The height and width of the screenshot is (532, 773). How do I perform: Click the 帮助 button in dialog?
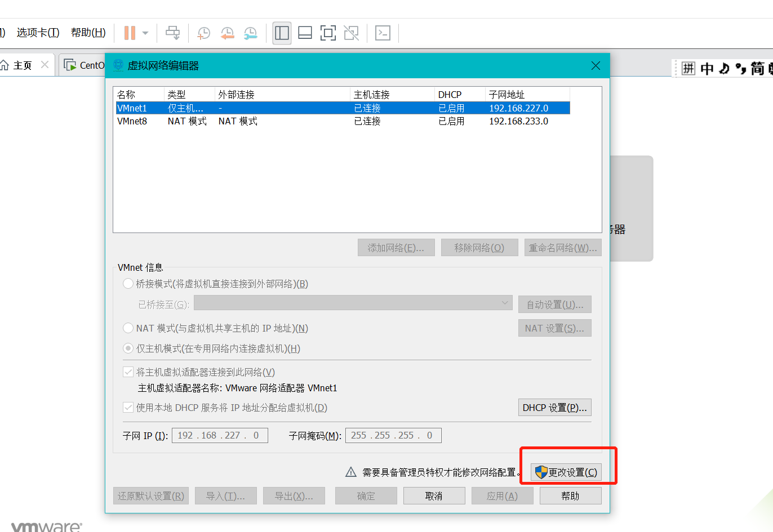pyautogui.click(x=571, y=496)
